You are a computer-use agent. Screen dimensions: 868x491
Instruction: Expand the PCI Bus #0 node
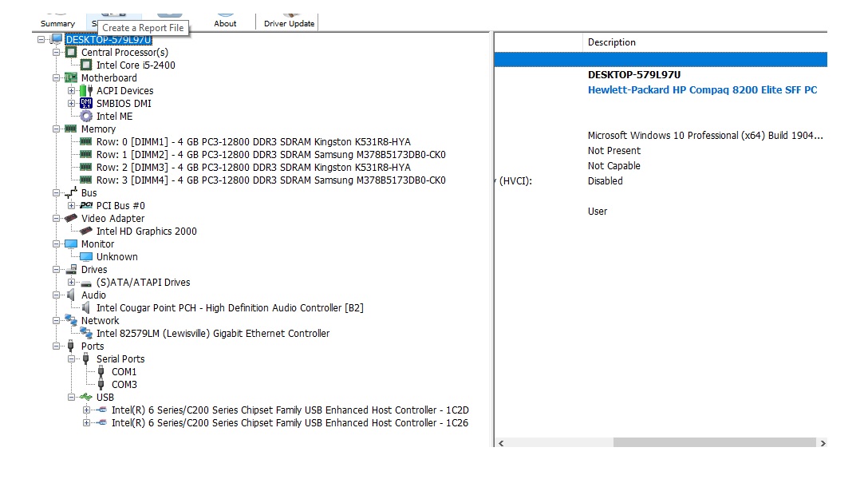click(72, 206)
